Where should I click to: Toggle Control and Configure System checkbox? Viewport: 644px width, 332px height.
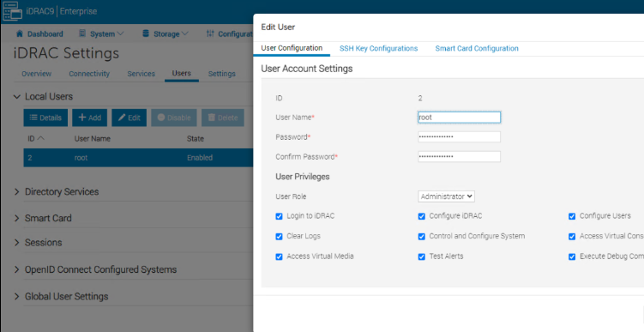click(421, 236)
